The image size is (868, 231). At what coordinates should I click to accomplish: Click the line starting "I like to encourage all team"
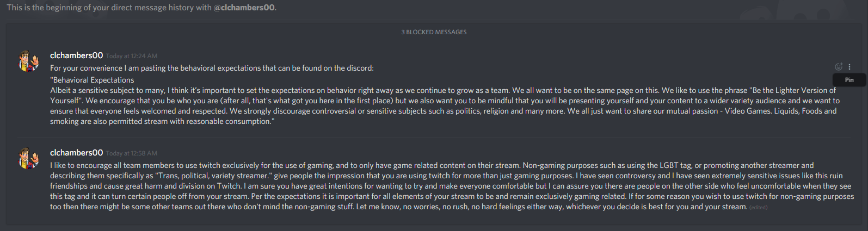pos(432,165)
